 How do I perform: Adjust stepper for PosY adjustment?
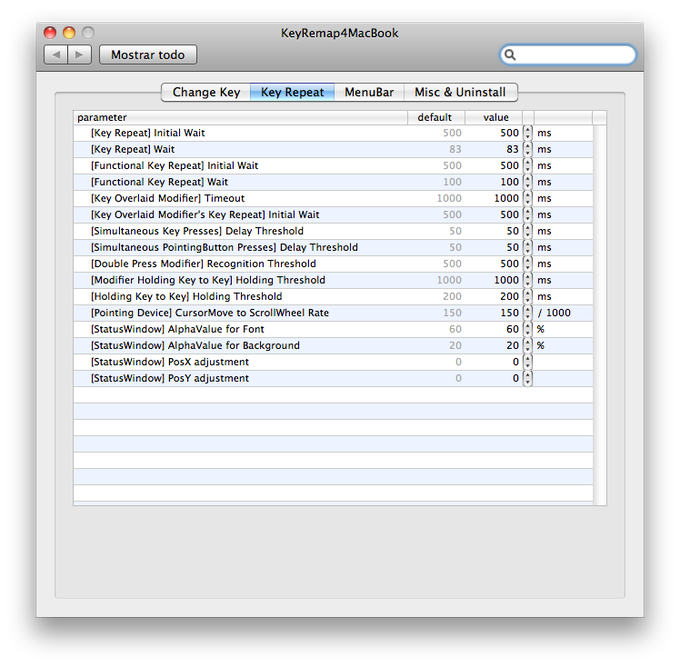click(527, 379)
